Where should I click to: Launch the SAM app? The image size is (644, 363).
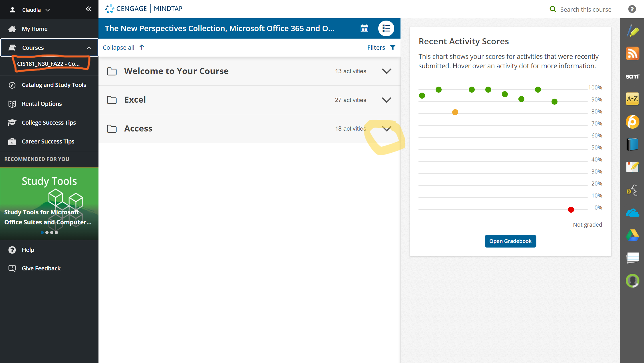(x=632, y=76)
